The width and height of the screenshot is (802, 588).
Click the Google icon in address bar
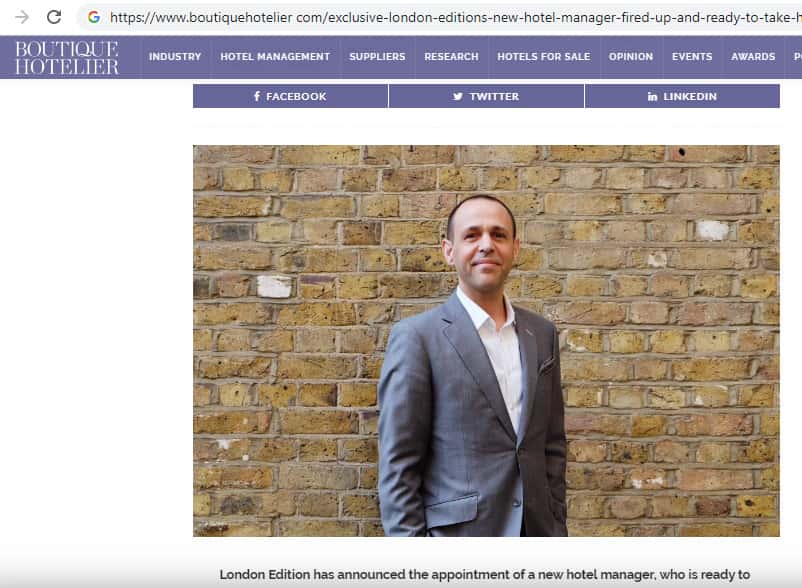[94, 17]
